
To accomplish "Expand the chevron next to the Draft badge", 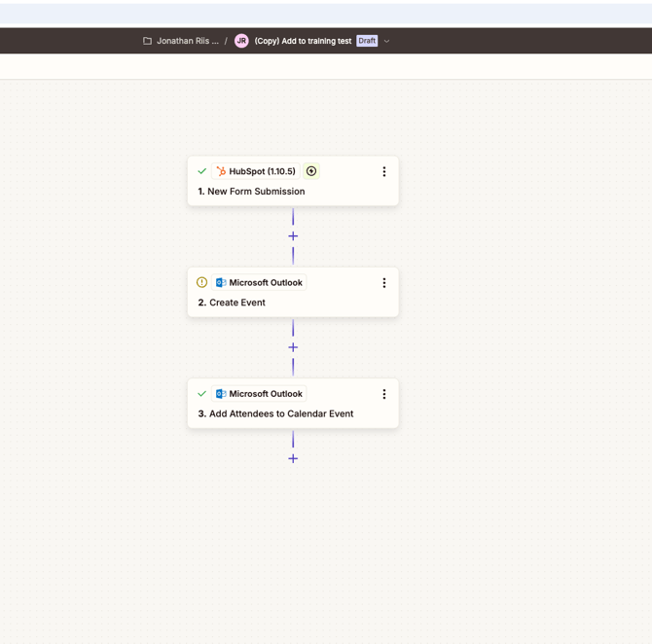I will click(387, 41).
